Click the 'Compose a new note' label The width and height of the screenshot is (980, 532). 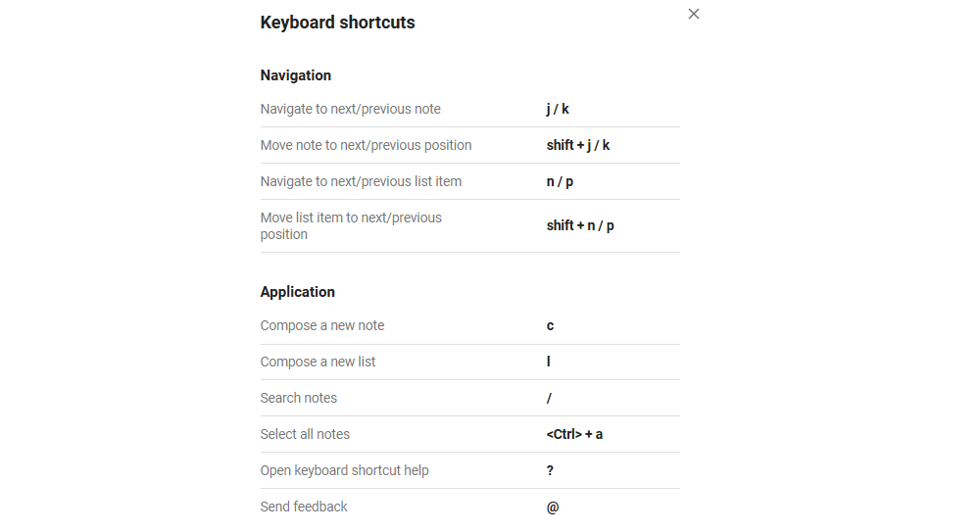click(322, 325)
